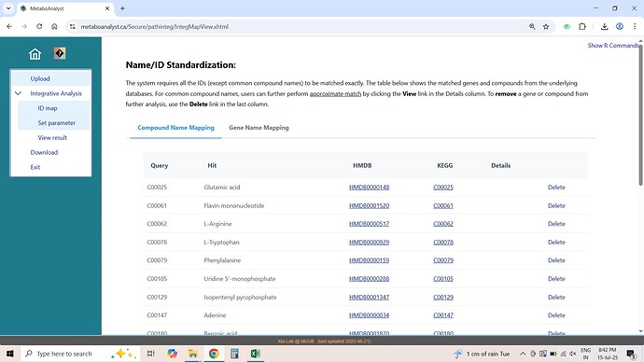644x362 pixels.
Task: Click the zoom magnifier icon in address bar
Action: click(x=532, y=27)
